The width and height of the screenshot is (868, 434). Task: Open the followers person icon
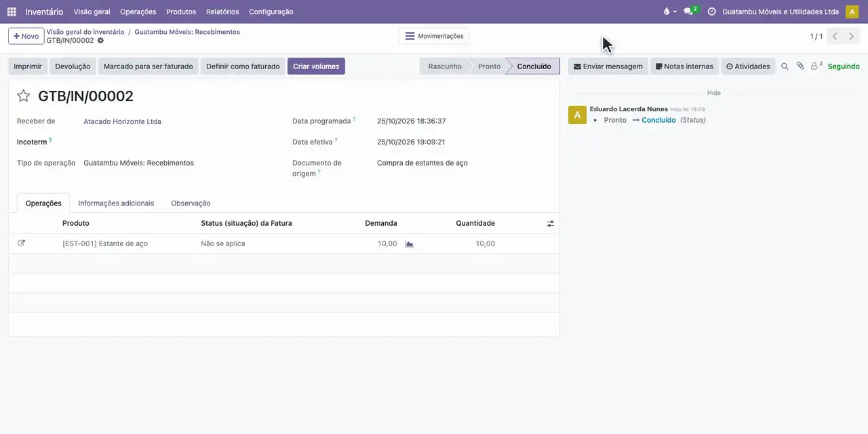[x=816, y=66]
